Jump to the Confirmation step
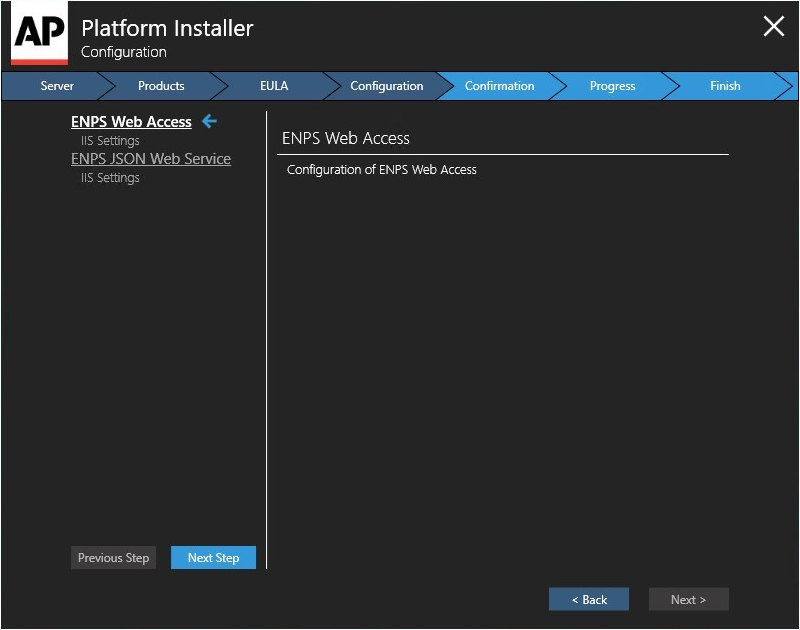 tap(499, 86)
